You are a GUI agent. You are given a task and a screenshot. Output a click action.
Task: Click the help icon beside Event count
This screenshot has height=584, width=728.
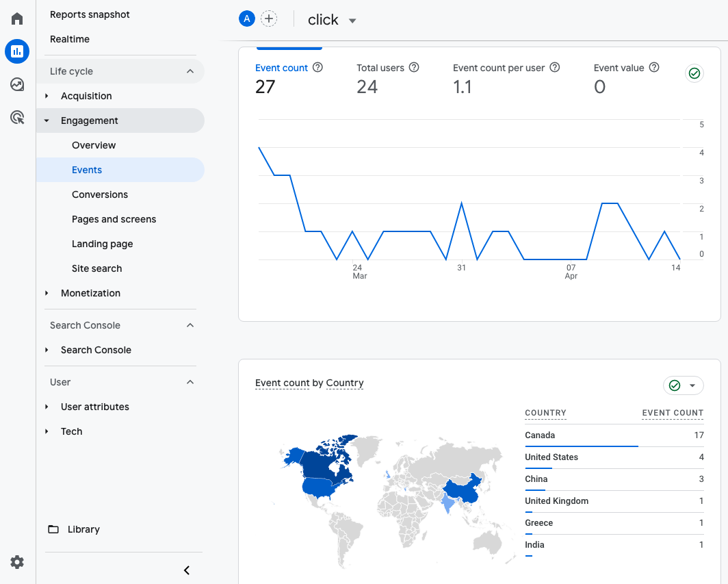pos(317,68)
